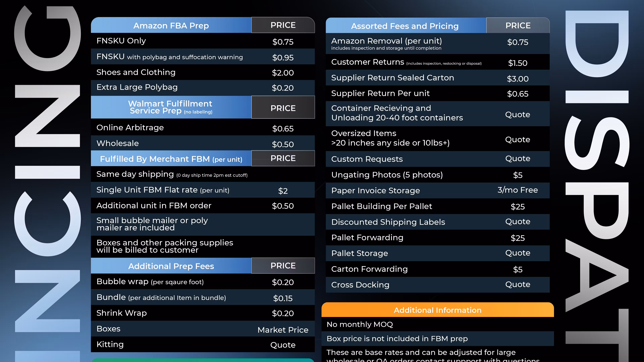Image resolution: width=644 pixels, height=362 pixels.
Task: Click the Kitting Quote value
Action: [x=283, y=345]
